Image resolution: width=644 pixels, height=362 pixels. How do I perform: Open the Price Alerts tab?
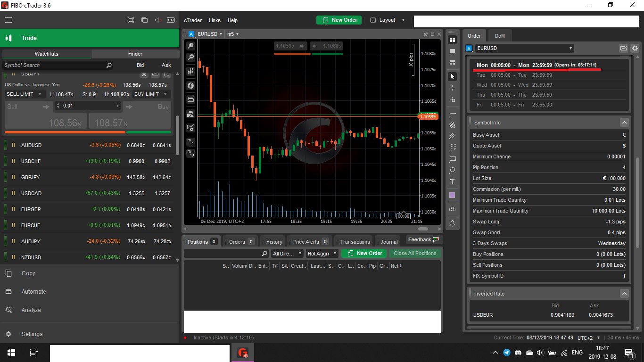tap(310, 242)
